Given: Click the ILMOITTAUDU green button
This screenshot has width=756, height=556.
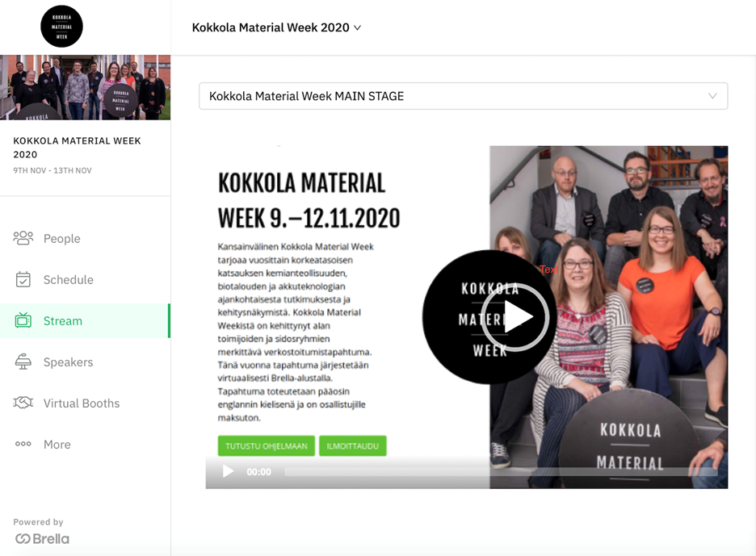Looking at the screenshot, I should [352, 446].
